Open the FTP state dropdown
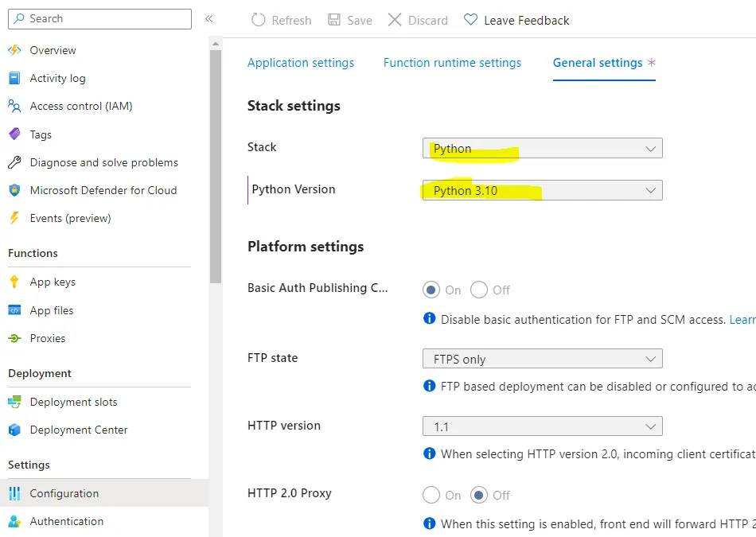This screenshot has width=756, height=537. tap(542, 359)
